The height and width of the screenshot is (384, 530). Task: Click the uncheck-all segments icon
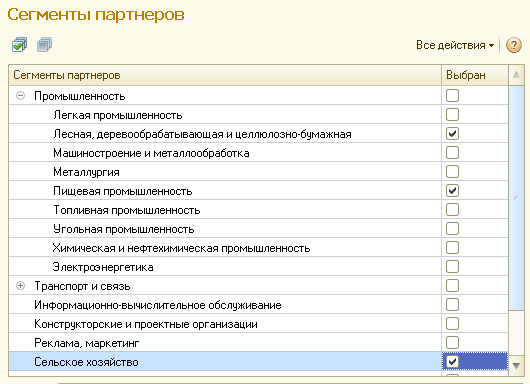coord(45,45)
